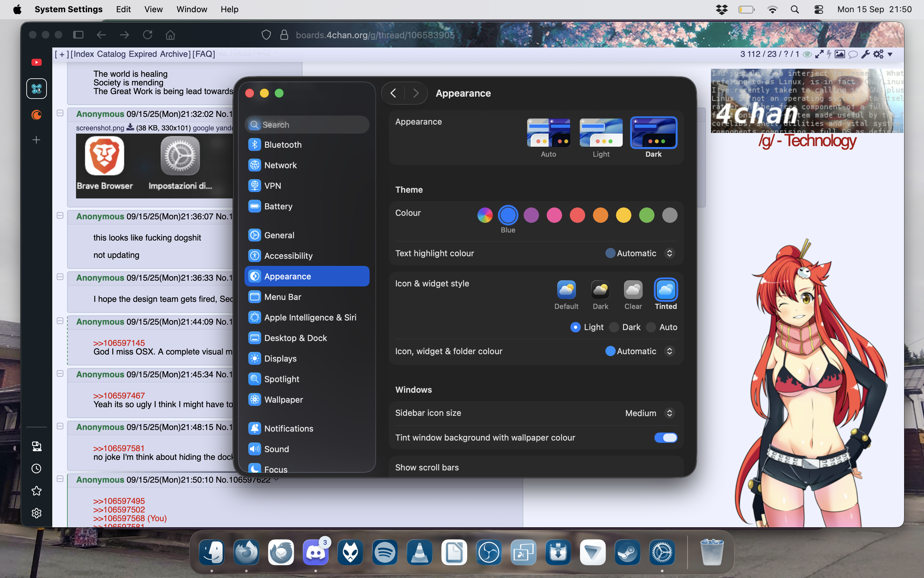Go to browser home page
Viewport: 924px width, 578px height.
coord(170,35)
